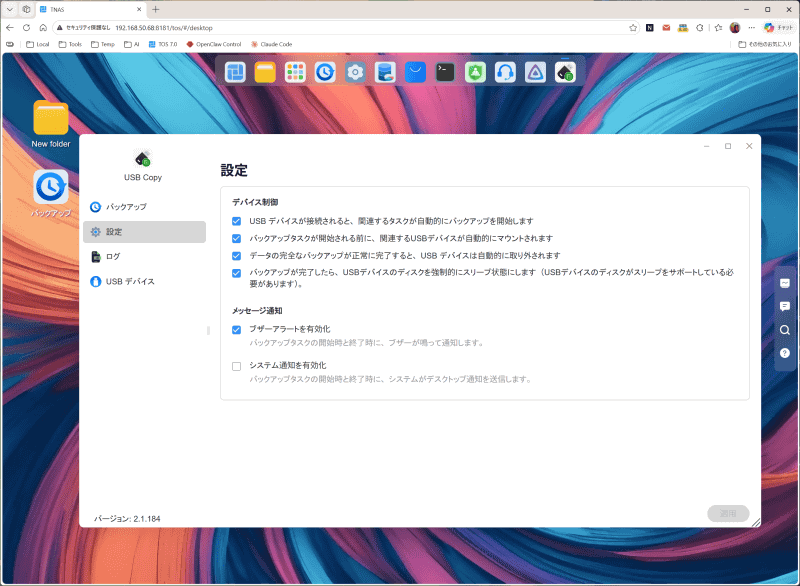
Task: Open the gear Control Panel dock icon
Action: 355,72
